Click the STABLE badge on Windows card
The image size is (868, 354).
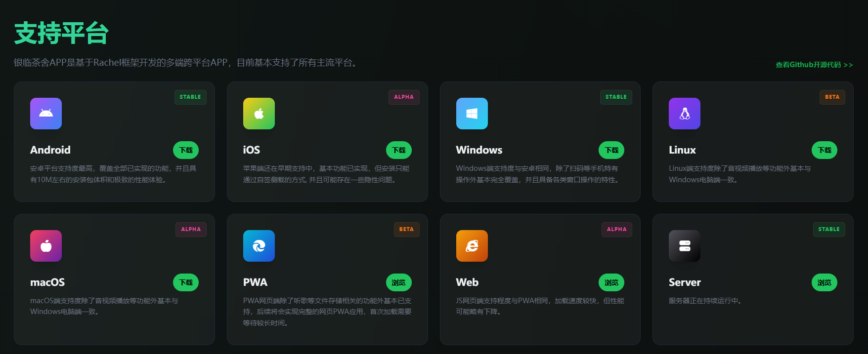[x=616, y=97]
